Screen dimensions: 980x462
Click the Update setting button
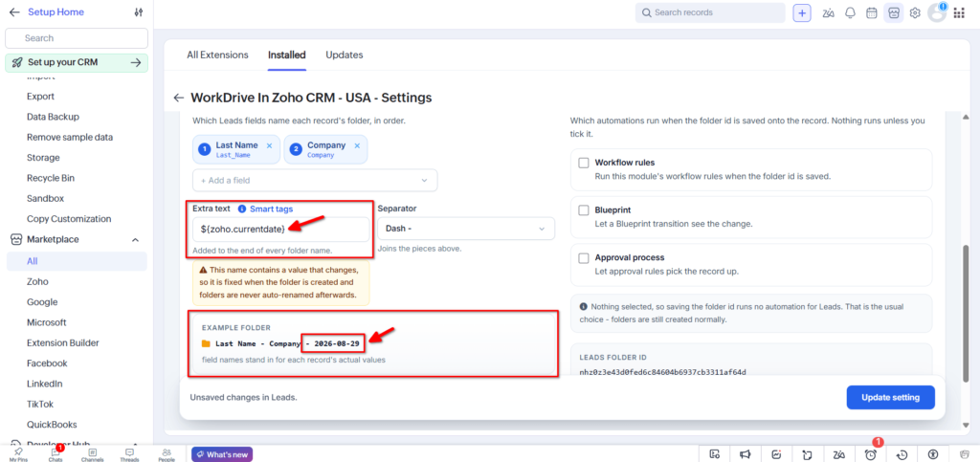tap(891, 398)
